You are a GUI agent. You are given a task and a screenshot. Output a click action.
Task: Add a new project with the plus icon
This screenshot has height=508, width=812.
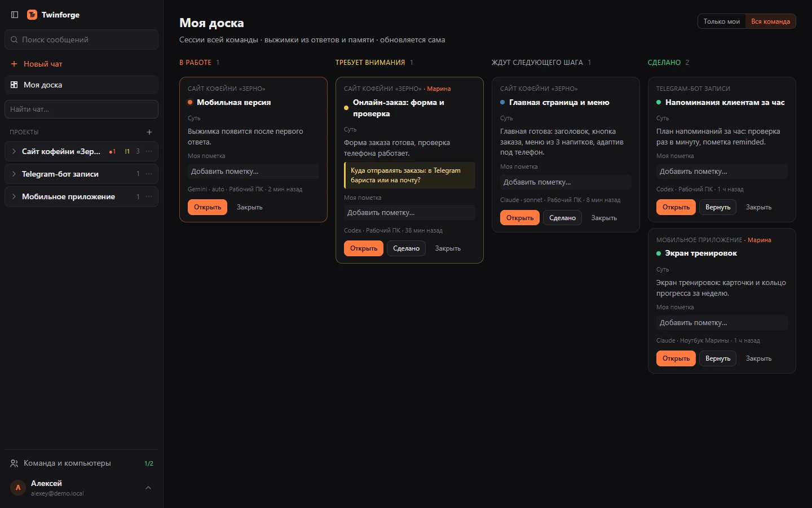click(149, 132)
